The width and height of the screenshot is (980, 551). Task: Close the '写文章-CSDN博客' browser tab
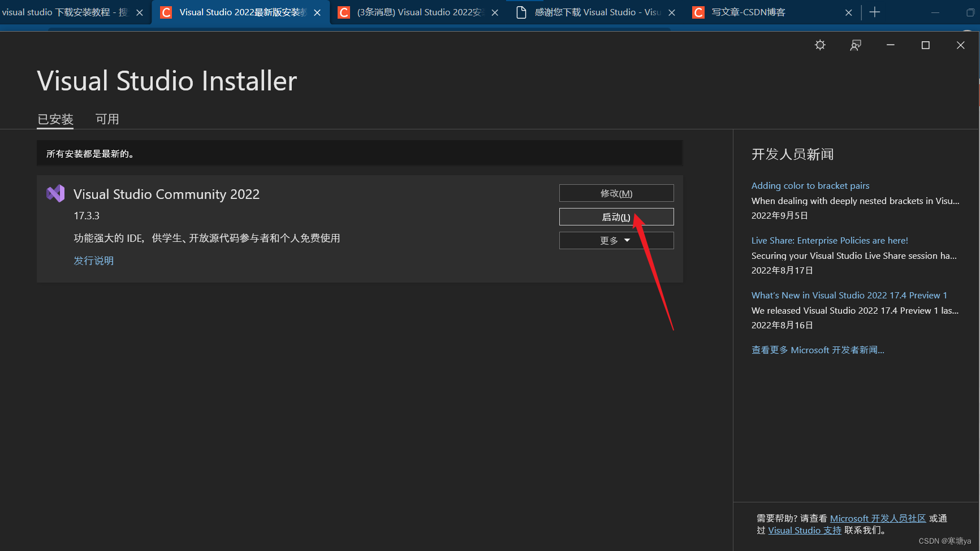click(849, 12)
